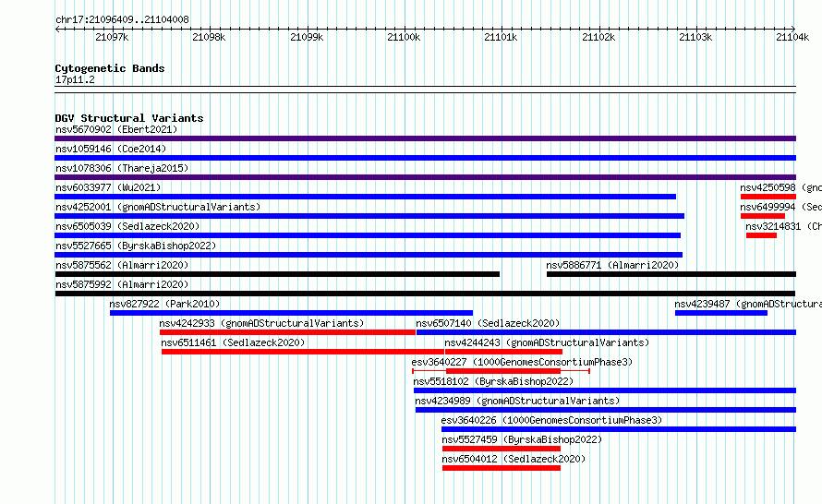Click nsv4244243 (gnomADStructuralVariants) label
This screenshot has width=822, height=504.
pyautogui.click(x=547, y=342)
